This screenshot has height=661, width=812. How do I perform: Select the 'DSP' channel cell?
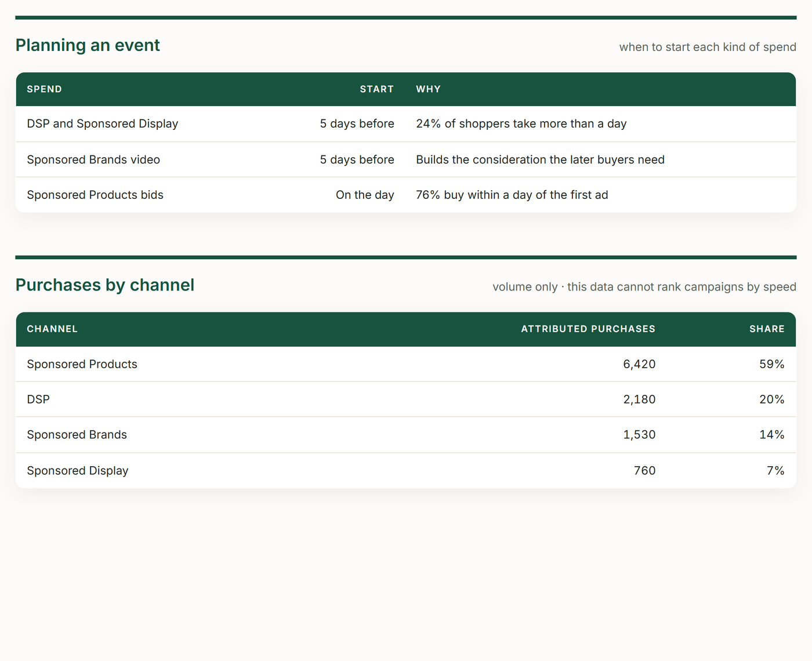coord(38,399)
